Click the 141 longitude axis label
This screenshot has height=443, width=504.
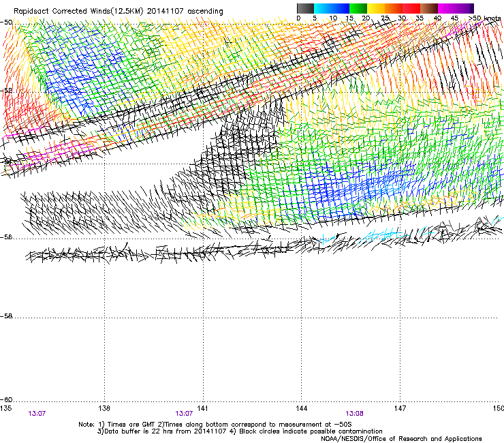[x=202, y=408]
